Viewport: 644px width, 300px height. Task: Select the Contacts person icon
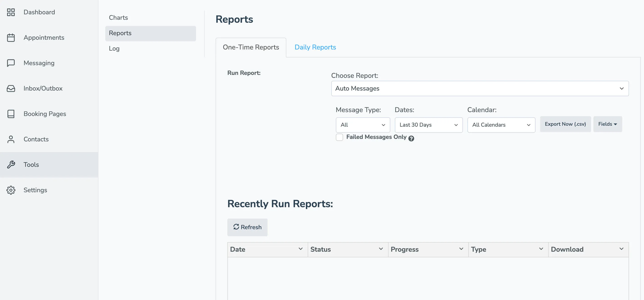(x=11, y=139)
